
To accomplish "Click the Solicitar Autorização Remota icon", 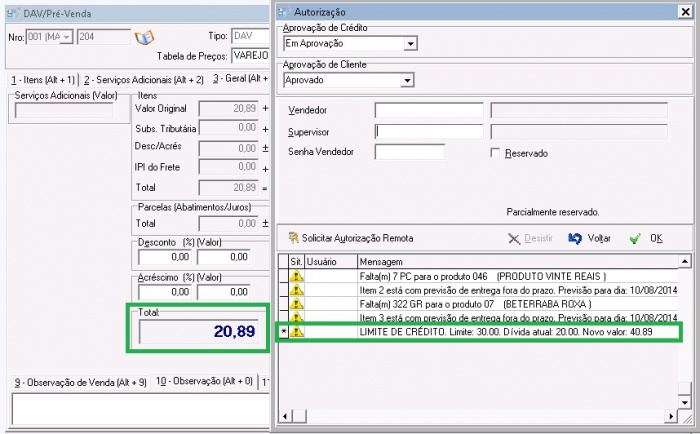I will click(293, 238).
